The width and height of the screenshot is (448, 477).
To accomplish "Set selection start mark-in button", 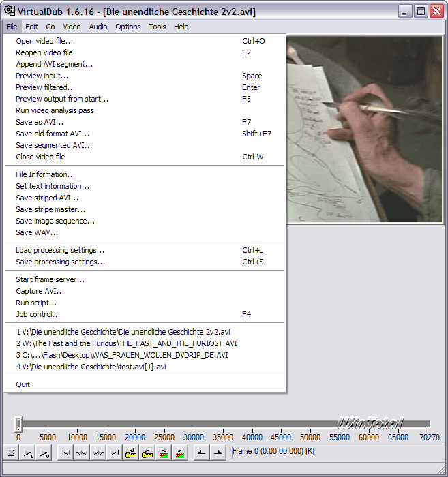I will point(201,452).
